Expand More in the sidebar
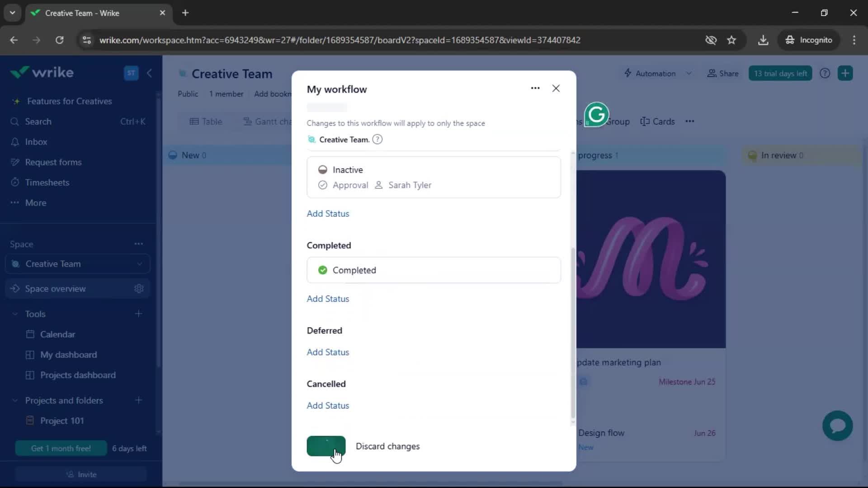This screenshot has width=868, height=488. pyautogui.click(x=36, y=203)
